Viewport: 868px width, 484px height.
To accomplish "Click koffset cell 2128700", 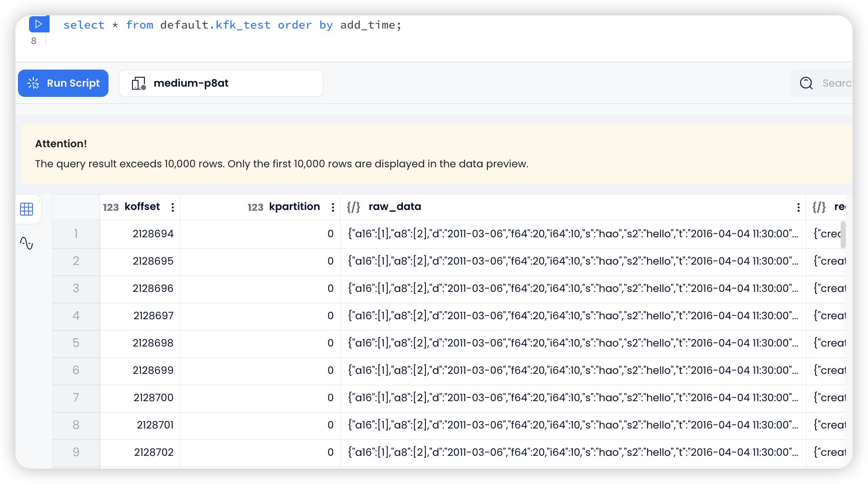I will (153, 398).
